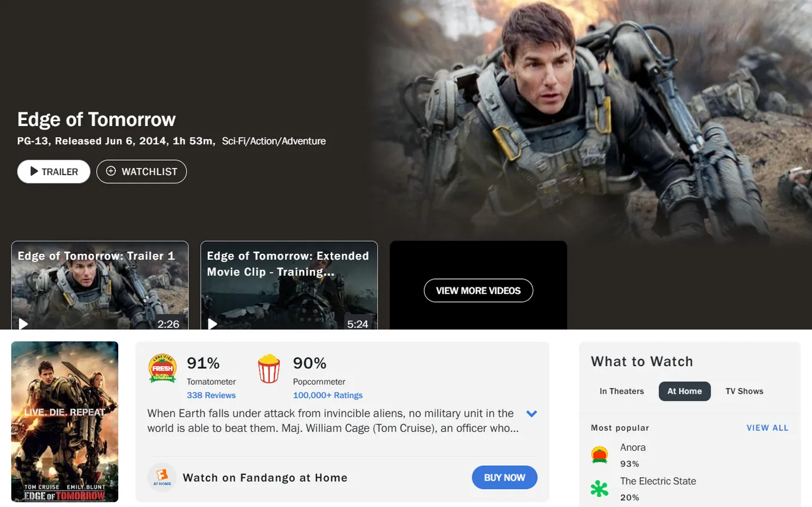Click View All in Most popular
812x507 pixels.
[768, 428]
